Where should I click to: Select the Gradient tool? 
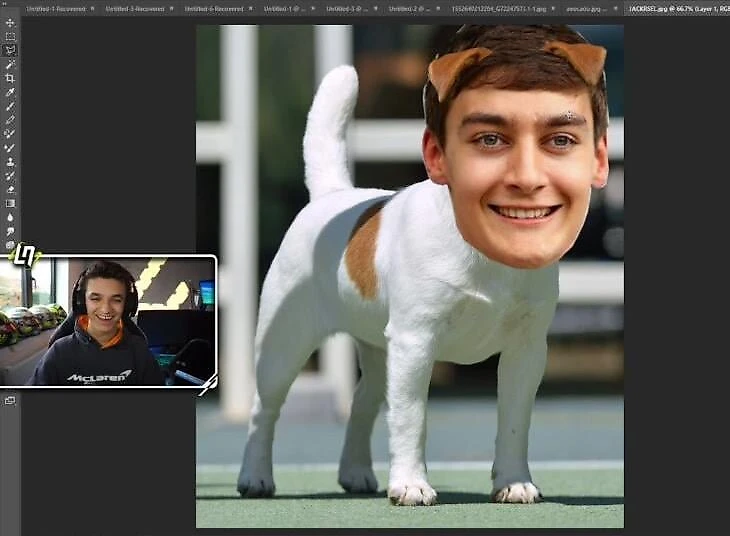[10, 203]
